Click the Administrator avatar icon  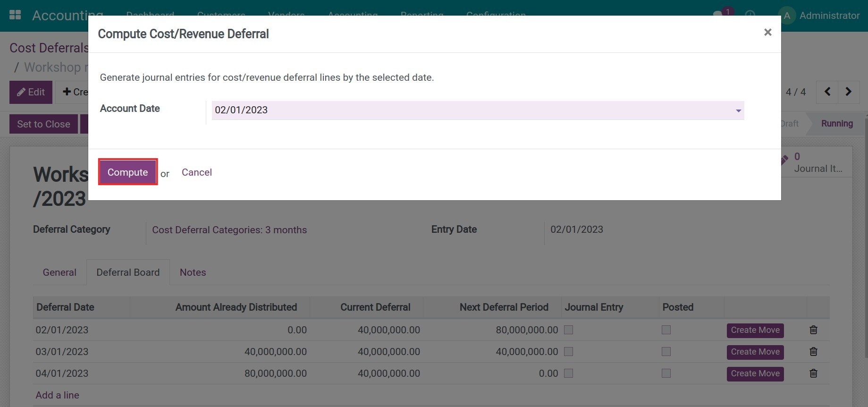pyautogui.click(x=786, y=16)
